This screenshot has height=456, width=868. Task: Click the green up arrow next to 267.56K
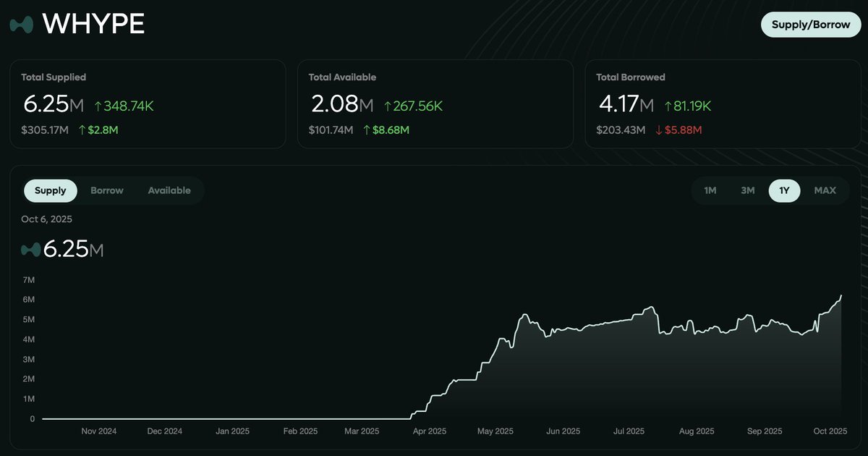pyautogui.click(x=387, y=106)
